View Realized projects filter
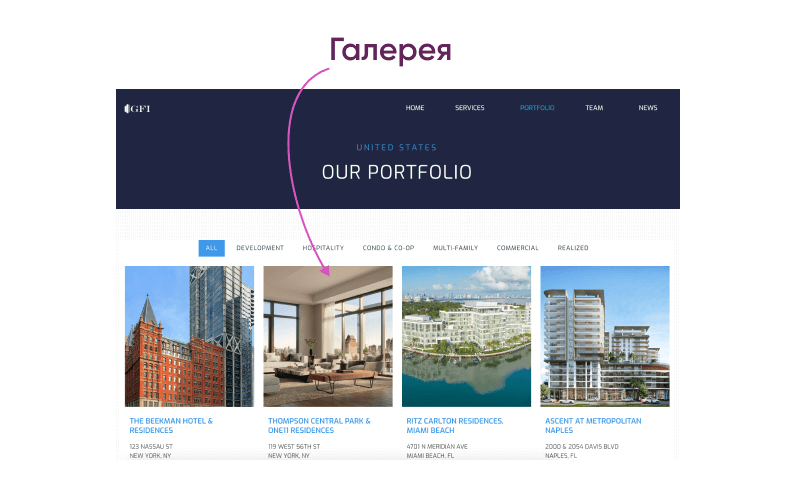800x478 pixels. point(572,248)
